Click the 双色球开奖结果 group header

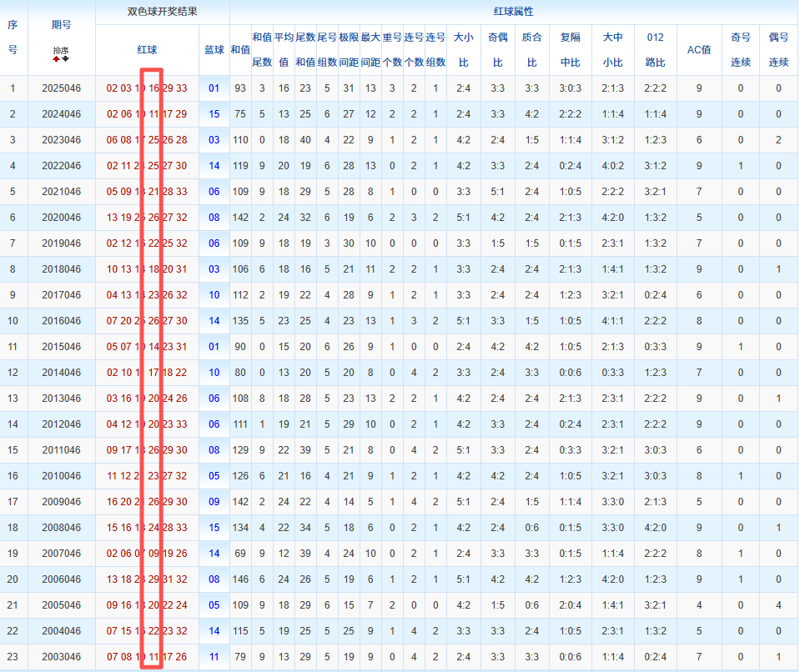[x=162, y=11]
